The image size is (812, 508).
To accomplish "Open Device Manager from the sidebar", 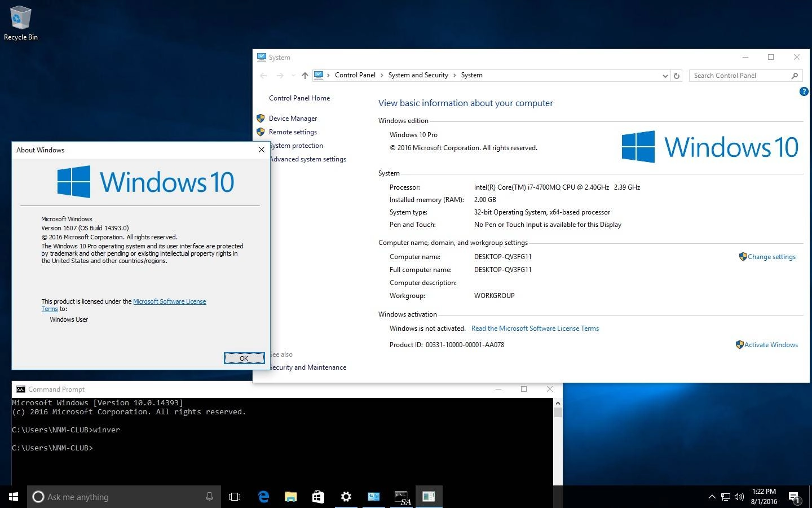I will click(293, 119).
